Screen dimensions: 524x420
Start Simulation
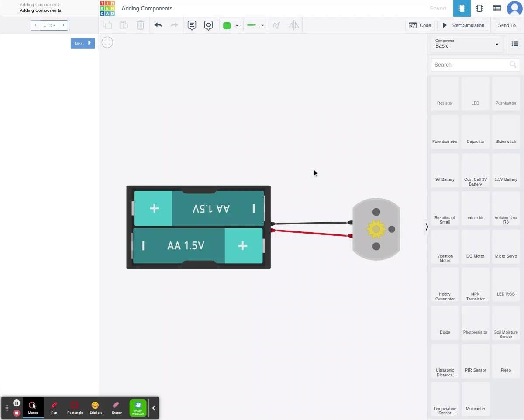pos(463,25)
